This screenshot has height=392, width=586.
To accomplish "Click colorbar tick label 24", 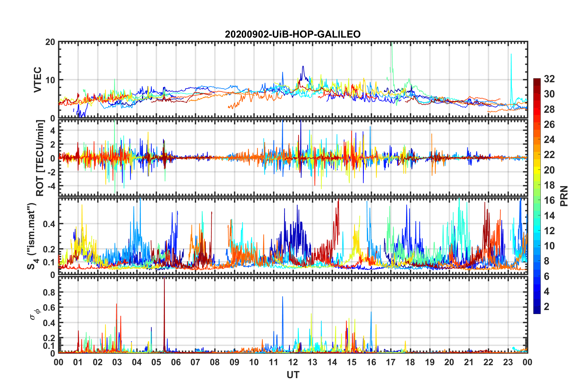I will (x=549, y=140).
